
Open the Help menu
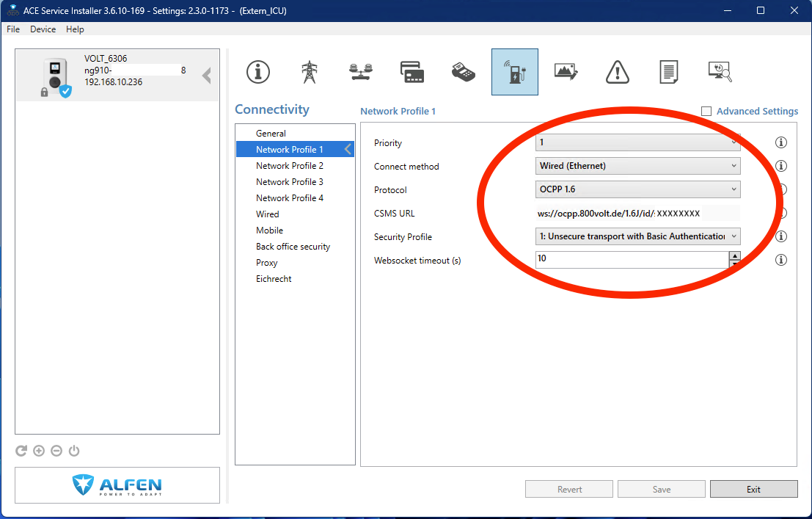pos(75,29)
